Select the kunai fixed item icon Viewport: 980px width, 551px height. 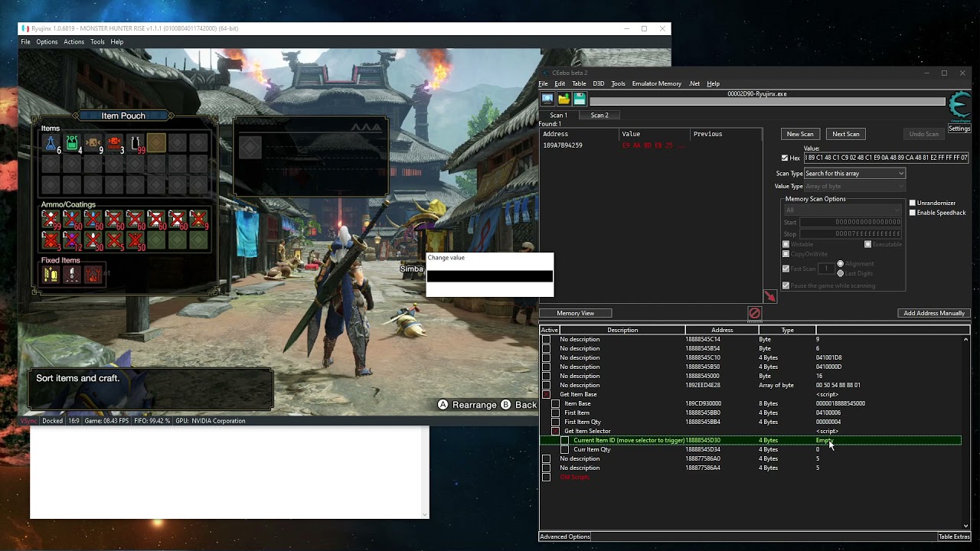tap(72, 274)
